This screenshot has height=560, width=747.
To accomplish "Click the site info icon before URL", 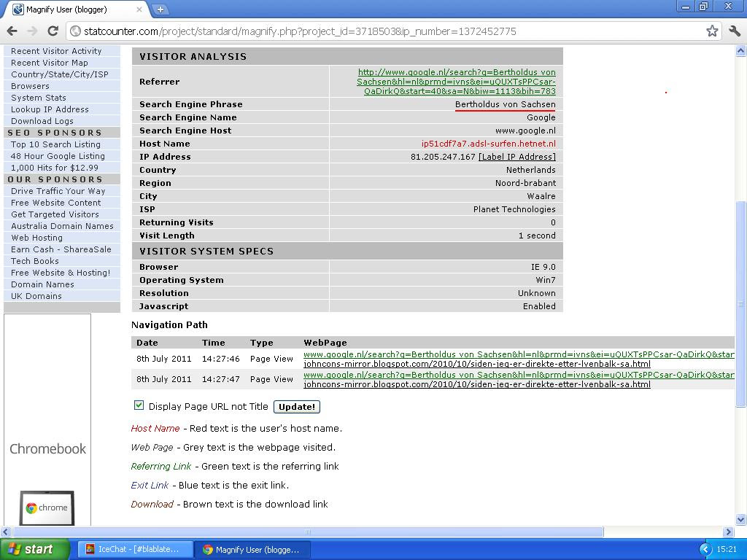I will pos(75,31).
